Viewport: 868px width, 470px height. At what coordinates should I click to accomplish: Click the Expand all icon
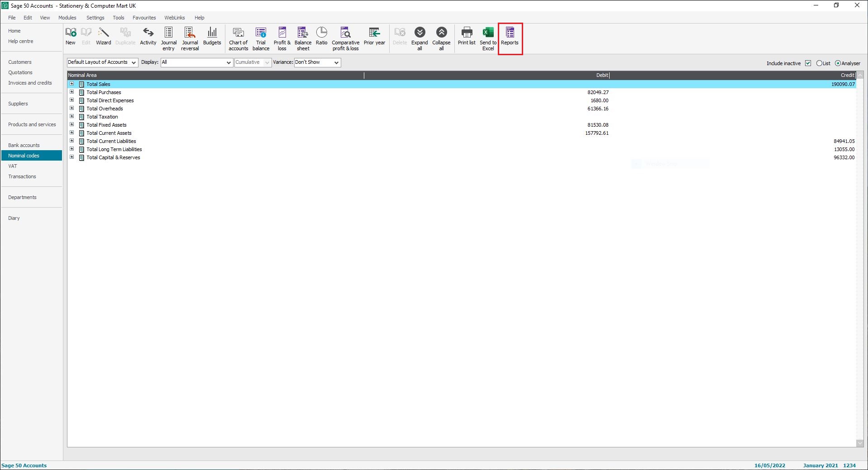pos(420,38)
